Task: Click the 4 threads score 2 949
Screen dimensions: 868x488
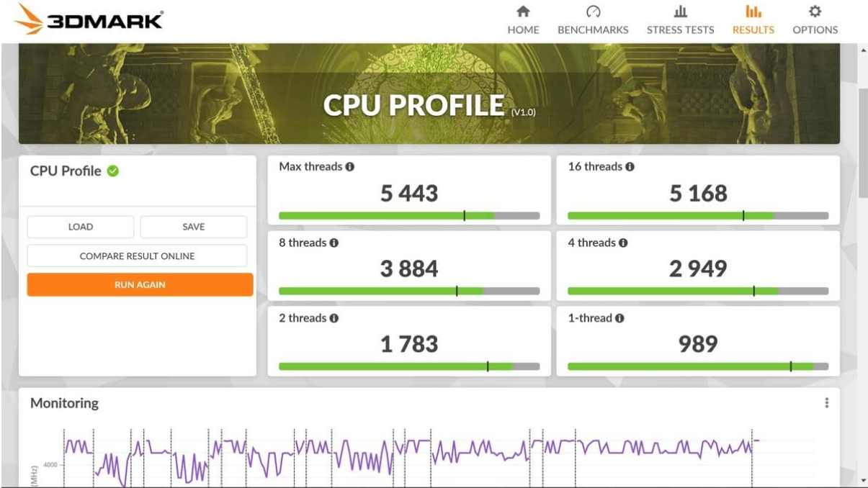Action: pos(698,268)
